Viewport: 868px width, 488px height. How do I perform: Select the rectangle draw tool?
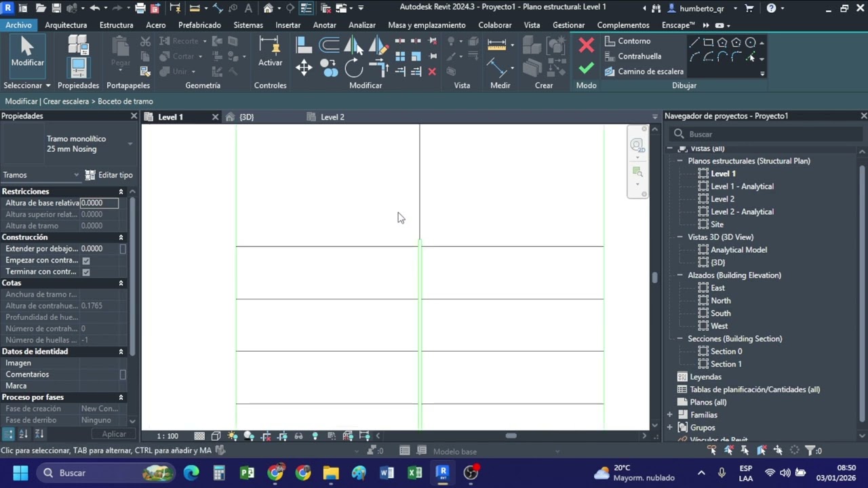click(708, 42)
